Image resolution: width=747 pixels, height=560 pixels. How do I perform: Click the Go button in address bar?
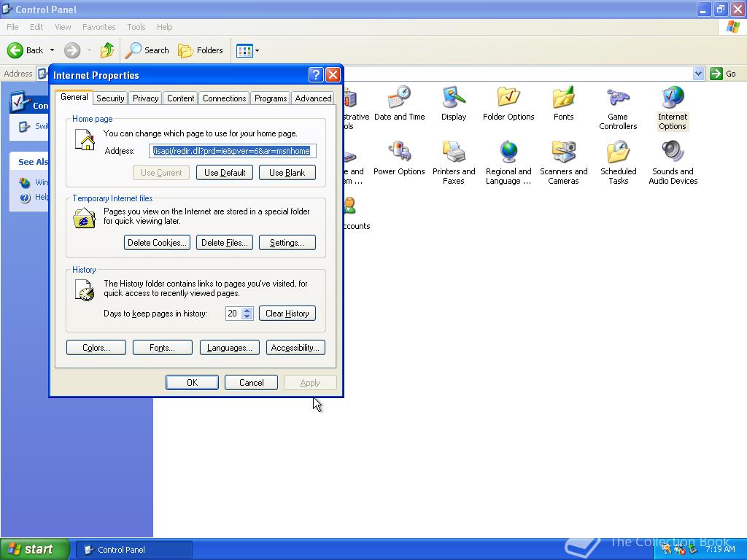pyautogui.click(x=723, y=74)
